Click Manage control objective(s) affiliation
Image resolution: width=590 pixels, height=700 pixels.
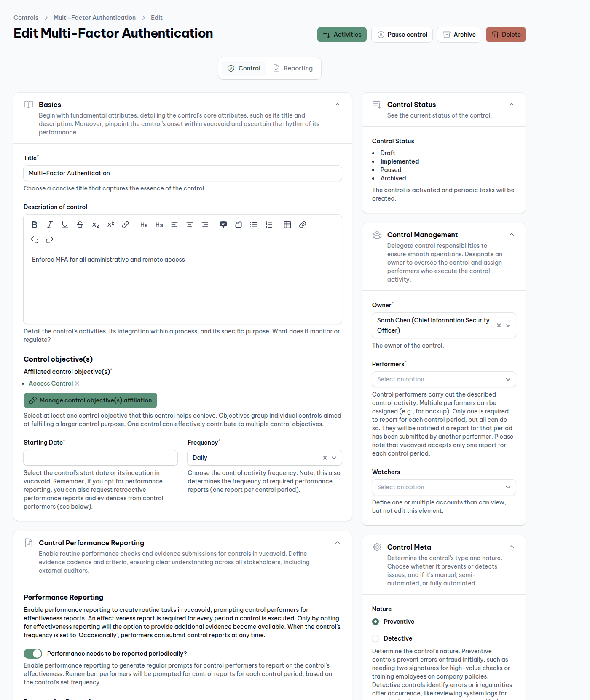pos(90,400)
